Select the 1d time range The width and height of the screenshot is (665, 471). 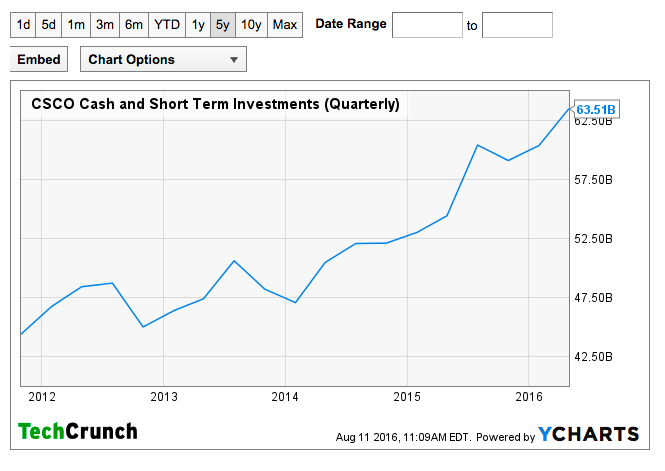pyautogui.click(x=23, y=24)
